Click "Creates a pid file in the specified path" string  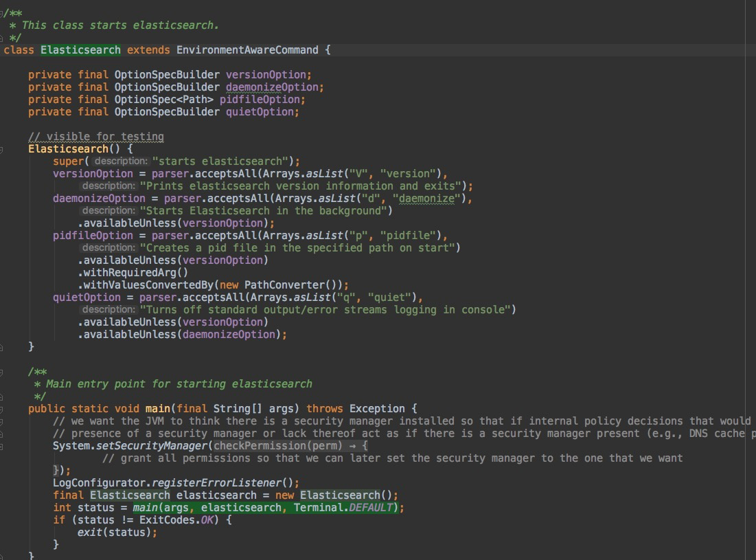297,248
